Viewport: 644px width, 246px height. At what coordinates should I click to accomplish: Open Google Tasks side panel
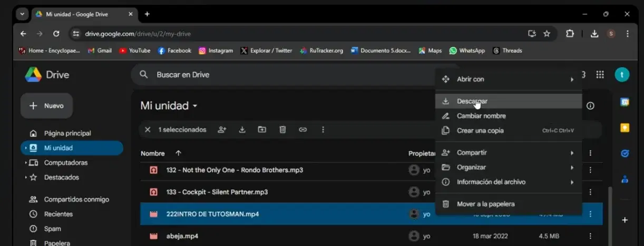[x=625, y=154]
